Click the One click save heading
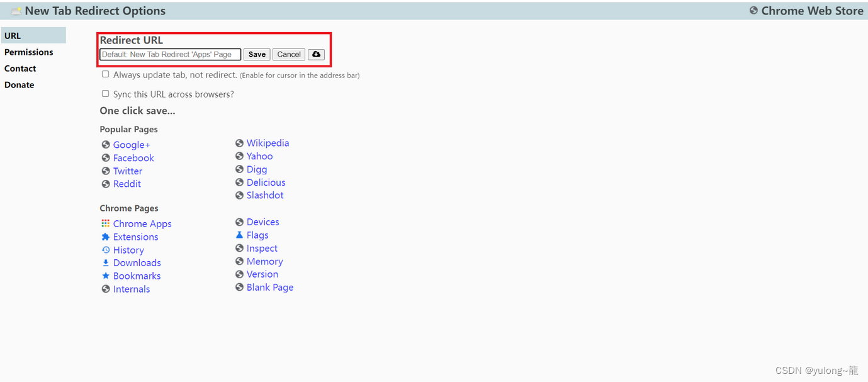868x382 pixels. click(x=137, y=111)
